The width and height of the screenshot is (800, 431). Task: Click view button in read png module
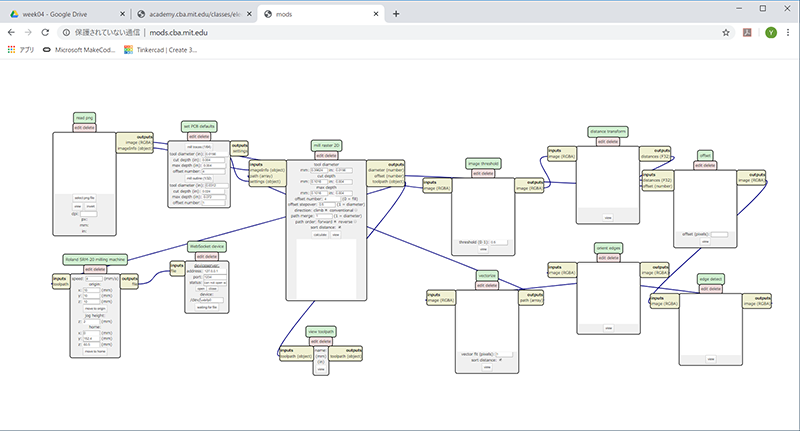78,207
